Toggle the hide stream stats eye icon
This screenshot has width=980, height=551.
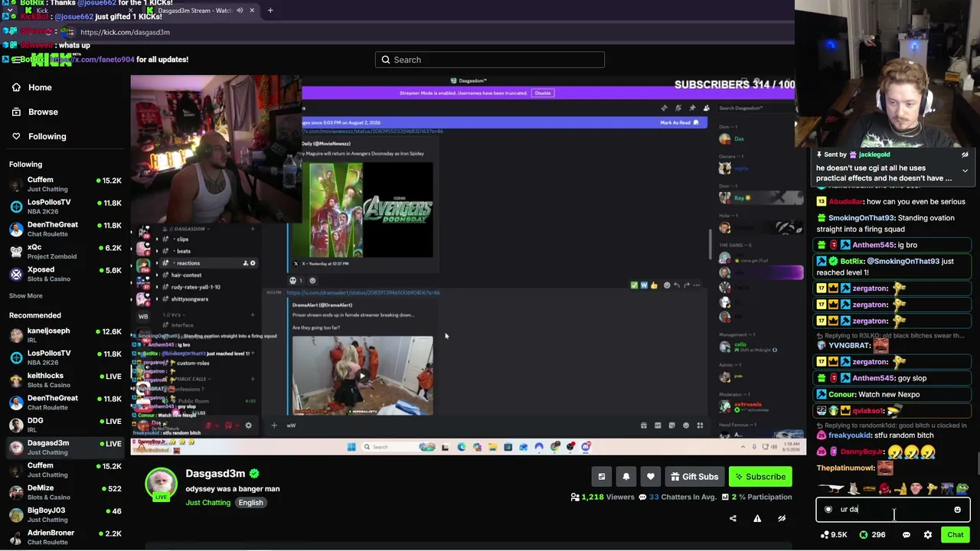(782, 518)
